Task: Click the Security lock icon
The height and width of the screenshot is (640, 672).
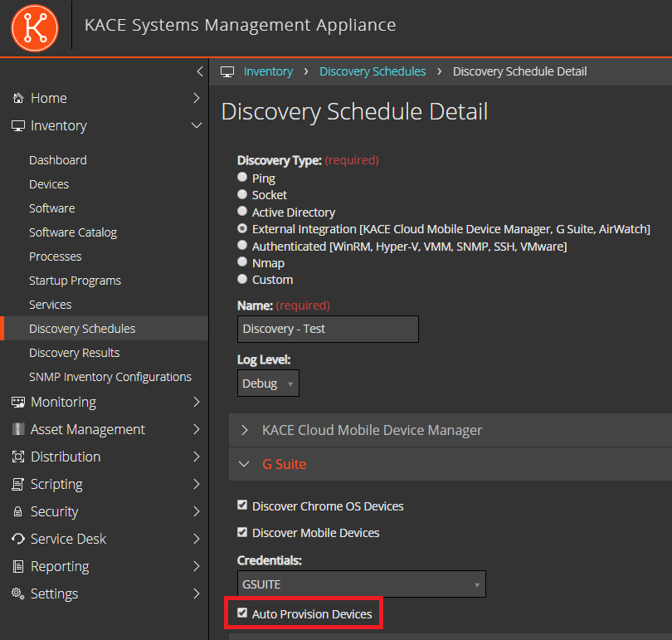Action: [18, 511]
